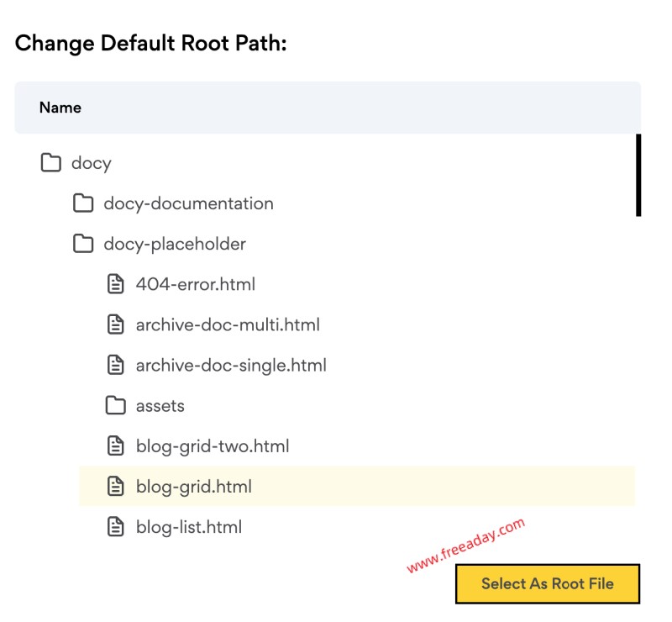The width and height of the screenshot is (672, 622).
Task: Open the assets folder entry
Action: click(160, 405)
